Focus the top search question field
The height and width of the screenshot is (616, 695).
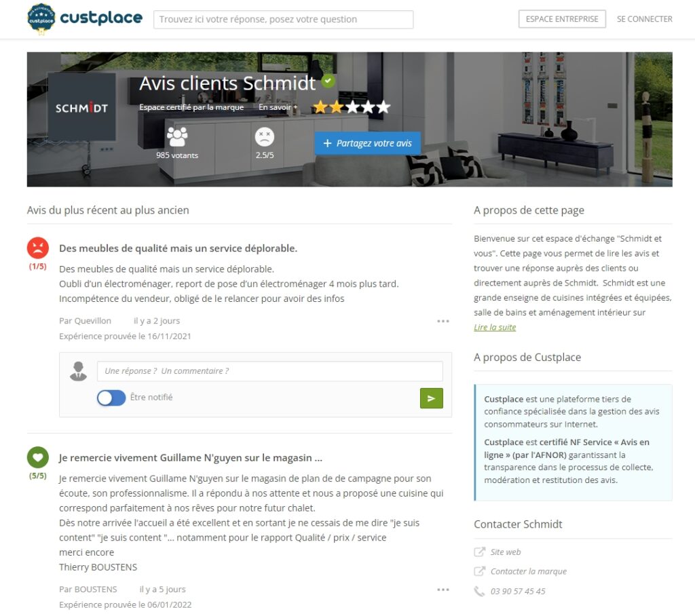coord(284,20)
